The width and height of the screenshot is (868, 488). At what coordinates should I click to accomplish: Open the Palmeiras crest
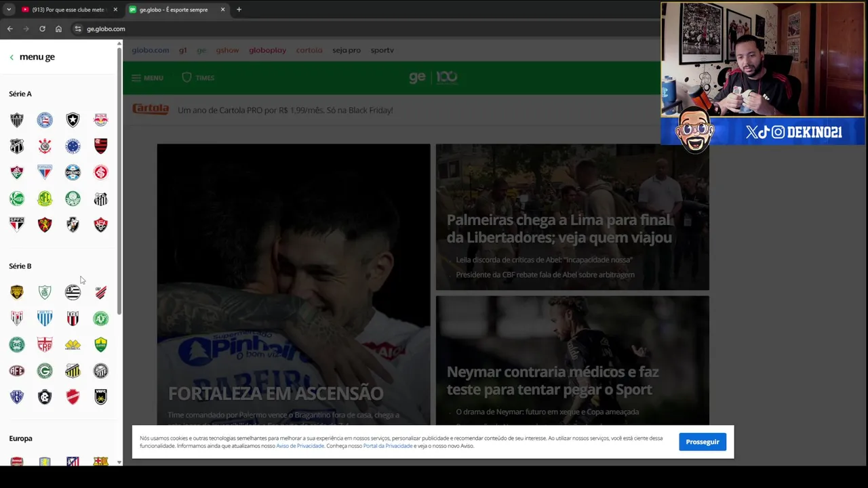coord(73,199)
